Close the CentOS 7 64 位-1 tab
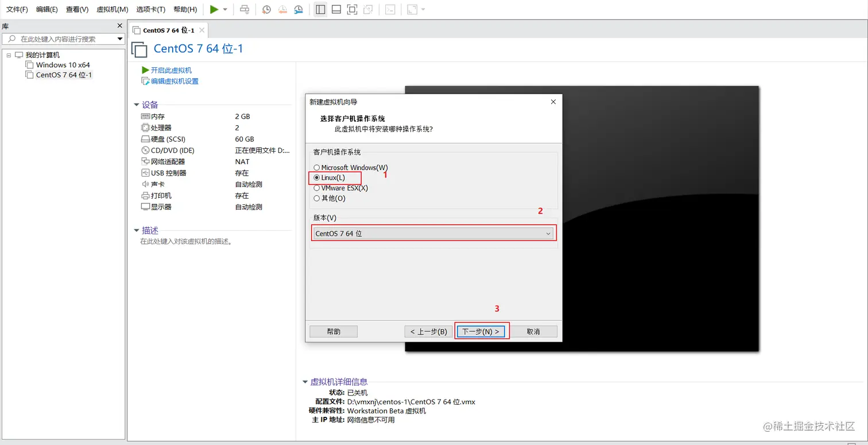868x445 pixels. click(x=201, y=30)
